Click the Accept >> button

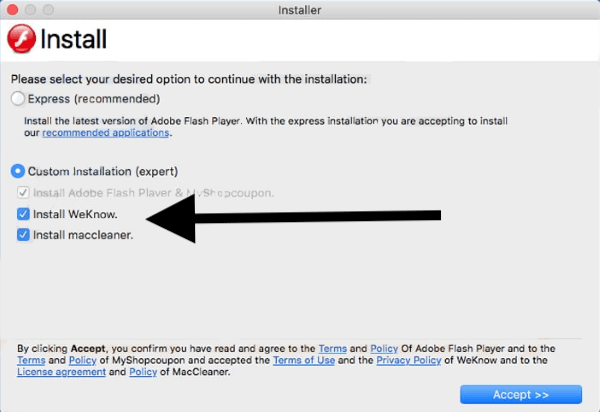[521, 394]
